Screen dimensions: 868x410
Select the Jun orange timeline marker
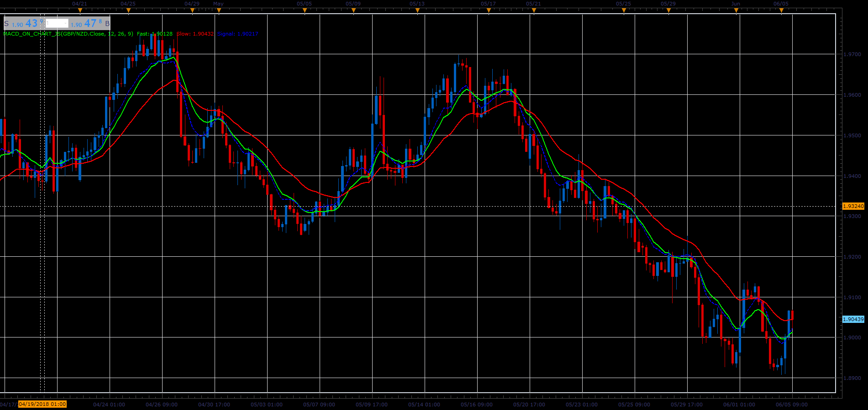pos(736,10)
